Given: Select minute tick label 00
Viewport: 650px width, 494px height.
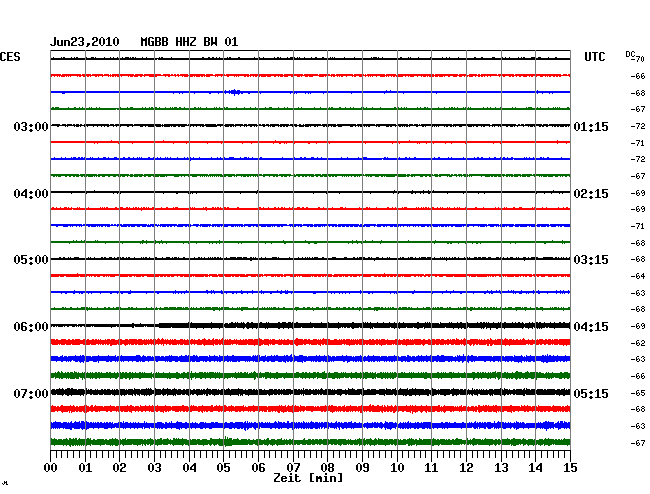Looking at the screenshot, I should pos(51,467).
